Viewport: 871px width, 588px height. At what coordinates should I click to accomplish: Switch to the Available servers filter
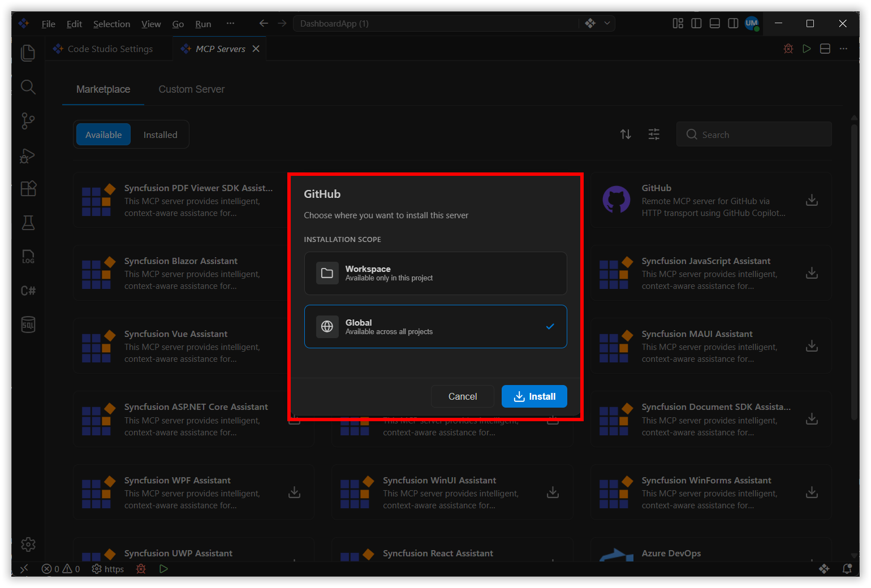coord(104,135)
